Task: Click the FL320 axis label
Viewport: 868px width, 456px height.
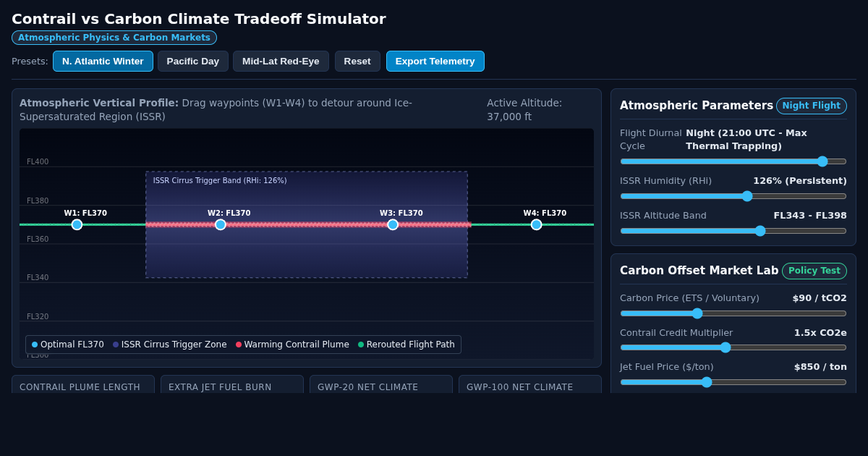Action: (x=38, y=316)
